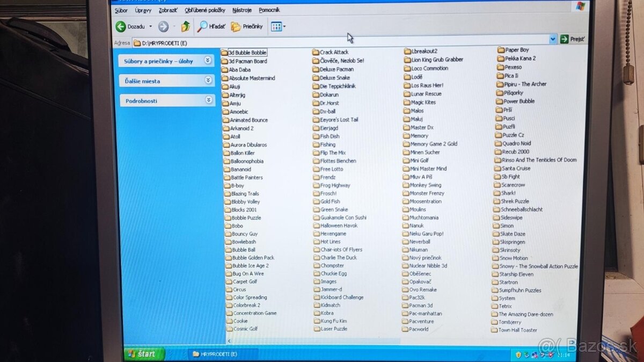The height and width of the screenshot is (362, 644).
Task: Click the Človeče, Nezlob Se! folder name
Action: click(342, 61)
